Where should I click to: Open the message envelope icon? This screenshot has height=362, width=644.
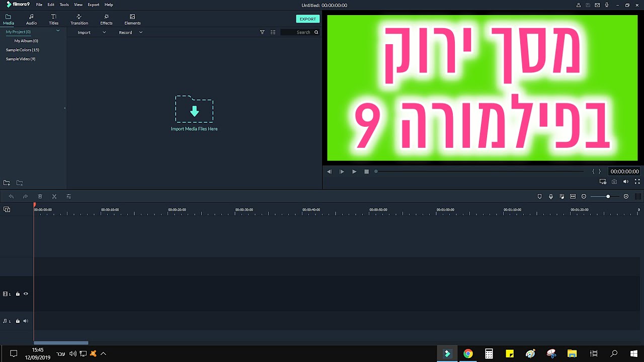597,5
